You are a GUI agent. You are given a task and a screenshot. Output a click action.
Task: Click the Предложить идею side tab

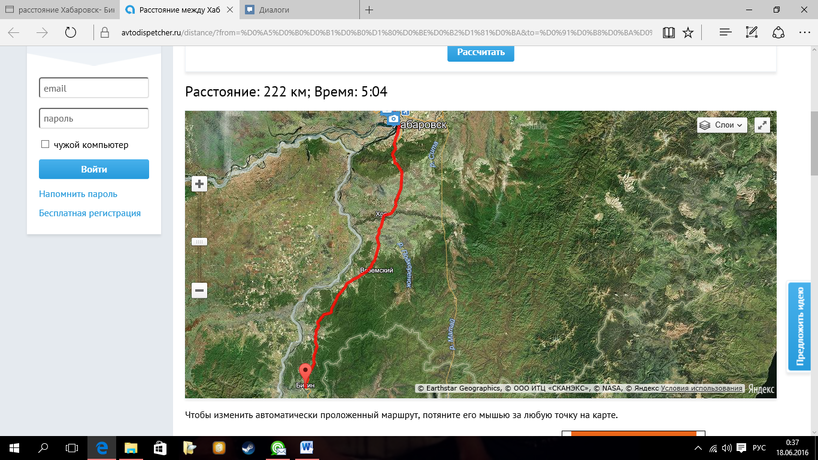pos(799,326)
